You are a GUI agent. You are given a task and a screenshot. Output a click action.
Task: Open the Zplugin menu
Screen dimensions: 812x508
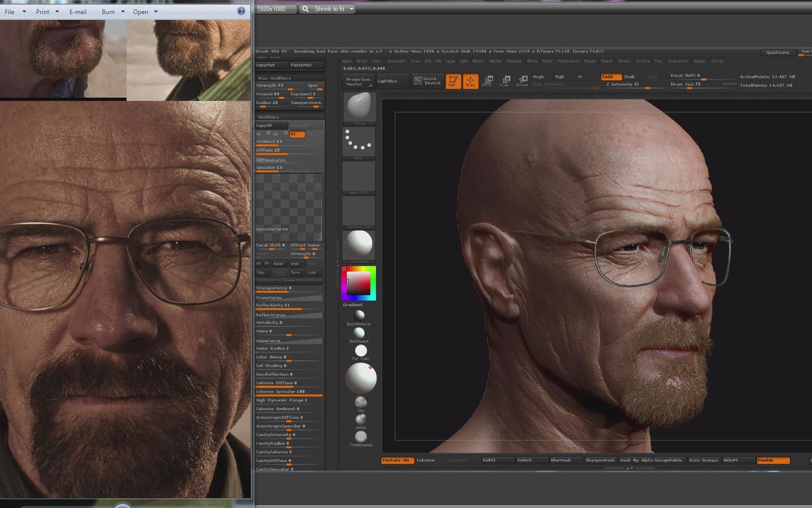pos(700,61)
